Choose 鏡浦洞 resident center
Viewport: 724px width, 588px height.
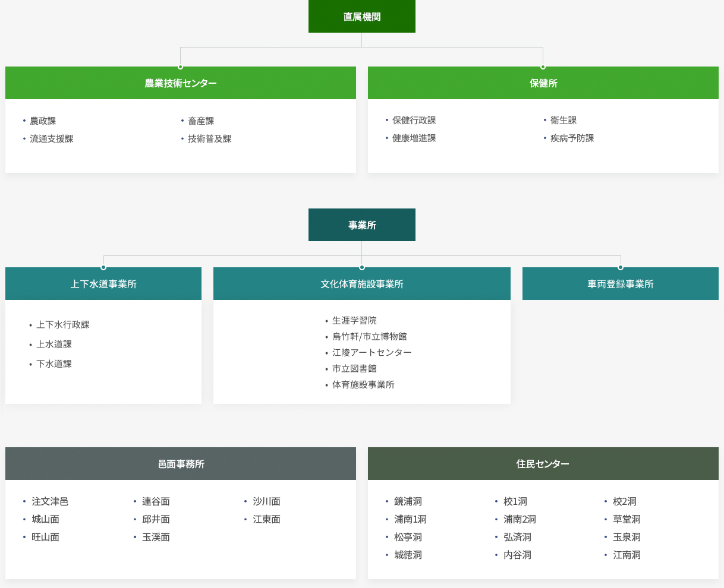click(x=408, y=501)
